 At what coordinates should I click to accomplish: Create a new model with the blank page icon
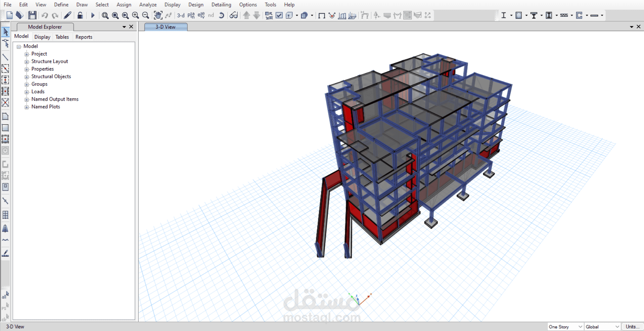[9, 15]
